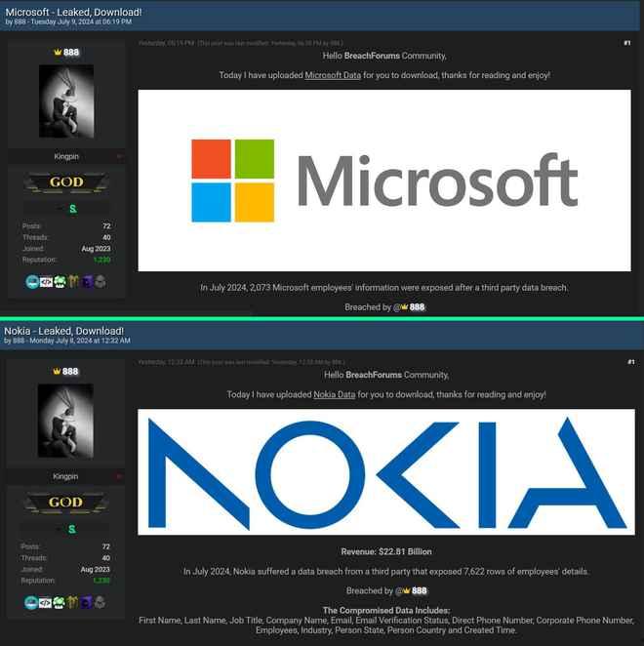Click the teal round badge in Microsoft post profile

pos(31,282)
